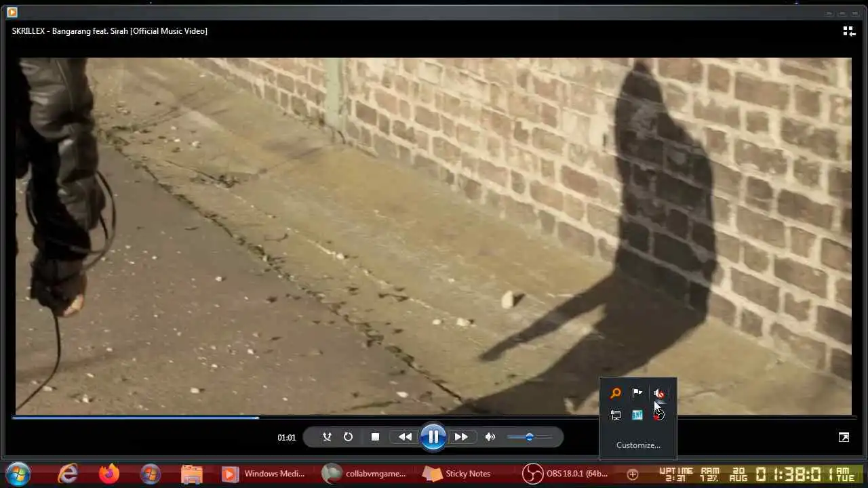
Task: Pause the Bangarang music video
Action: click(x=433, y=437)
